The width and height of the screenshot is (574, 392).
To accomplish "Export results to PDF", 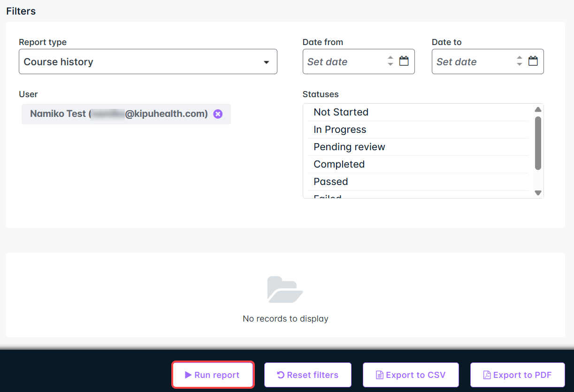I will coord(517,375).
